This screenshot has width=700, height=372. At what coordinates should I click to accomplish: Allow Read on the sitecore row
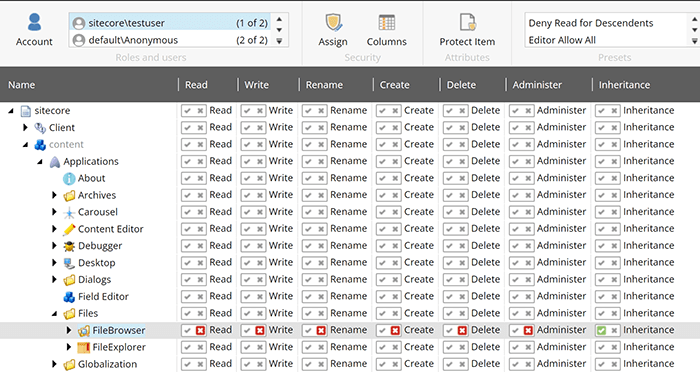click(x=188, y=111)
